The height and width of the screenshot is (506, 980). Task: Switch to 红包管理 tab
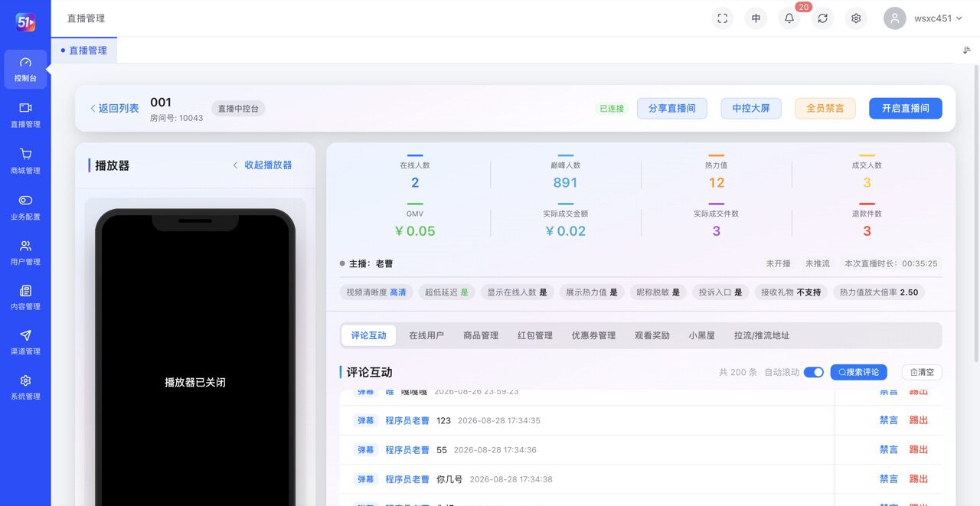click(x=535, y=335)
